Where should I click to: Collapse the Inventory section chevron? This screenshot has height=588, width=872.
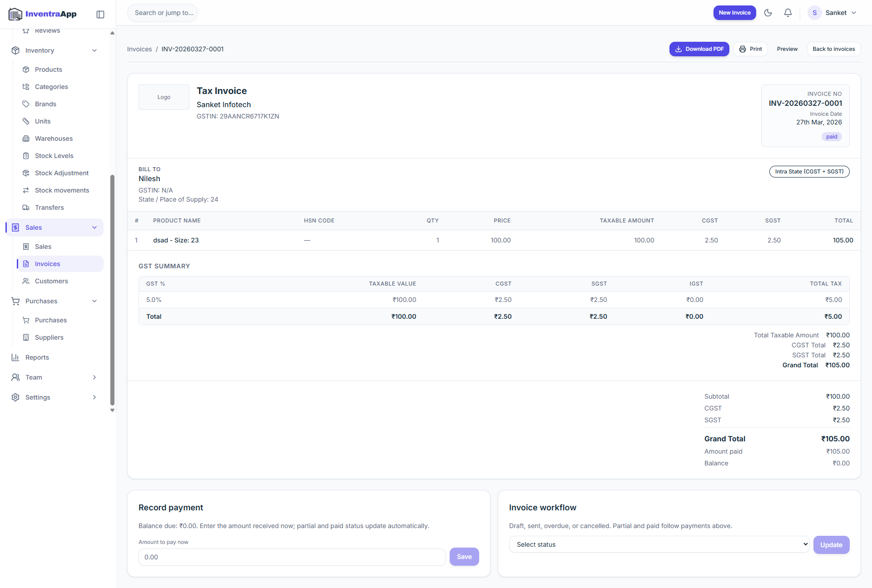pyautogui.click(x=94, y=50)
